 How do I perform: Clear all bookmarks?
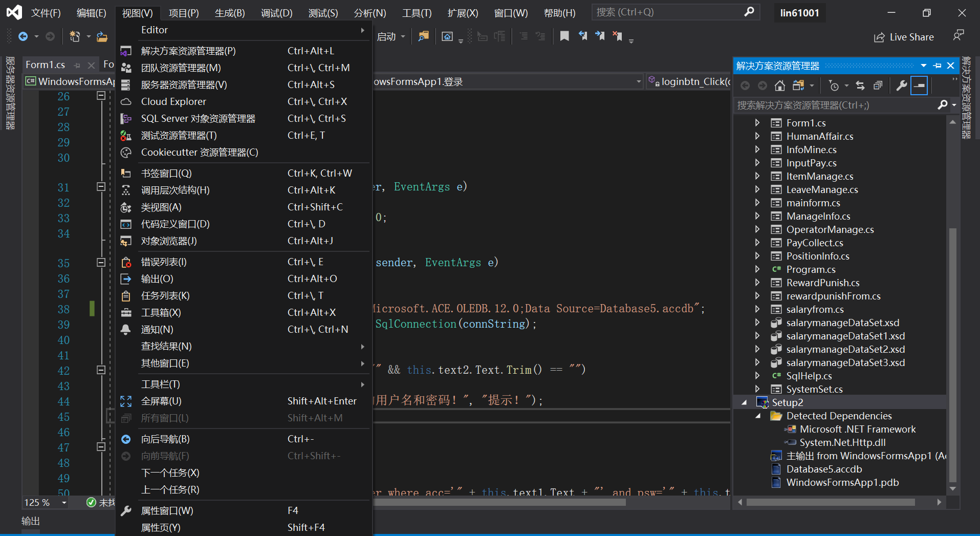point(618,36)
